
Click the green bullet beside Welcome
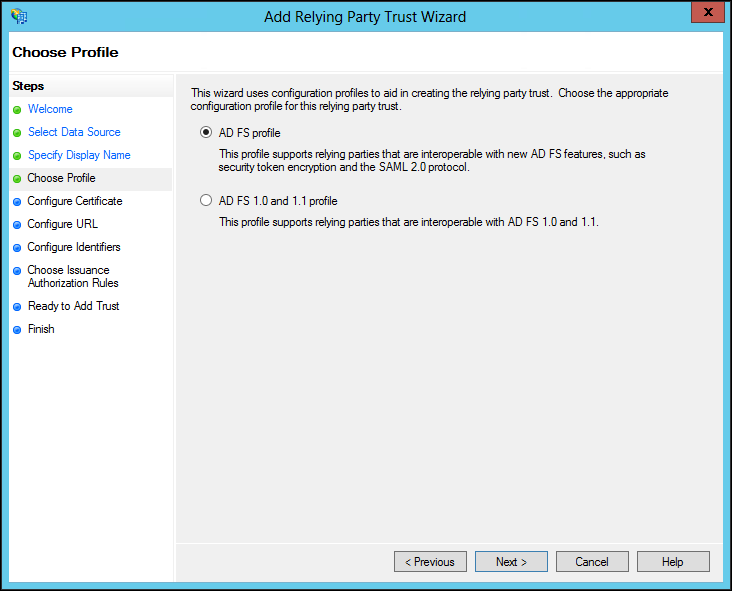tap(17, 110)
